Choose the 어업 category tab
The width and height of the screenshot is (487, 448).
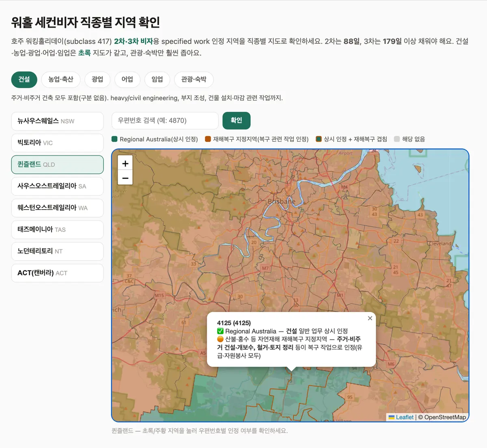coord(127,79)
